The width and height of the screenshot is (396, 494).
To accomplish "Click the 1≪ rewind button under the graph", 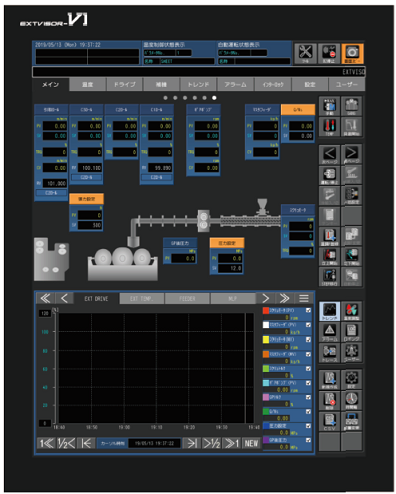I will tap(46, 443).
